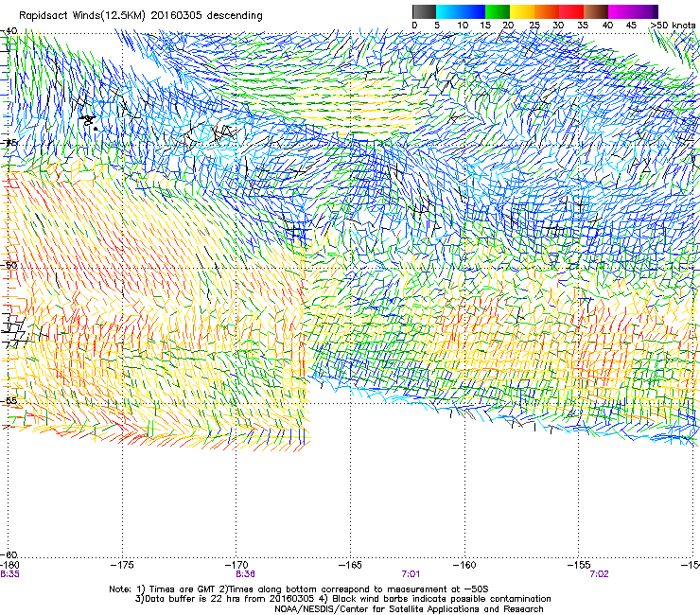Click the -165 longitude axis label
The width and height of the screenshot is (700, 615).
pos(350,565)
